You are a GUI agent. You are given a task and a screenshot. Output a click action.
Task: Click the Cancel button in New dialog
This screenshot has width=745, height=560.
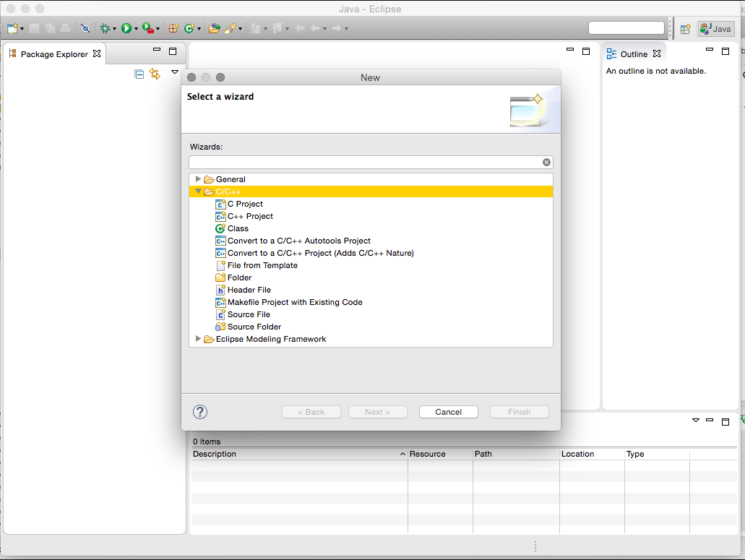(x=449, y=412)
